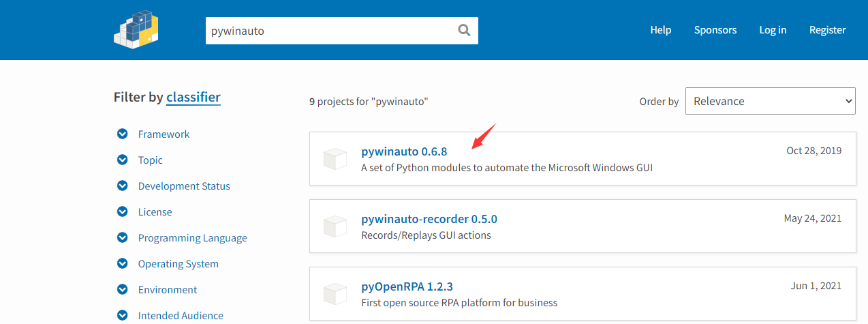Click the Register link
868x324 pixels.
pyautogui.click(x=827, y=30)
